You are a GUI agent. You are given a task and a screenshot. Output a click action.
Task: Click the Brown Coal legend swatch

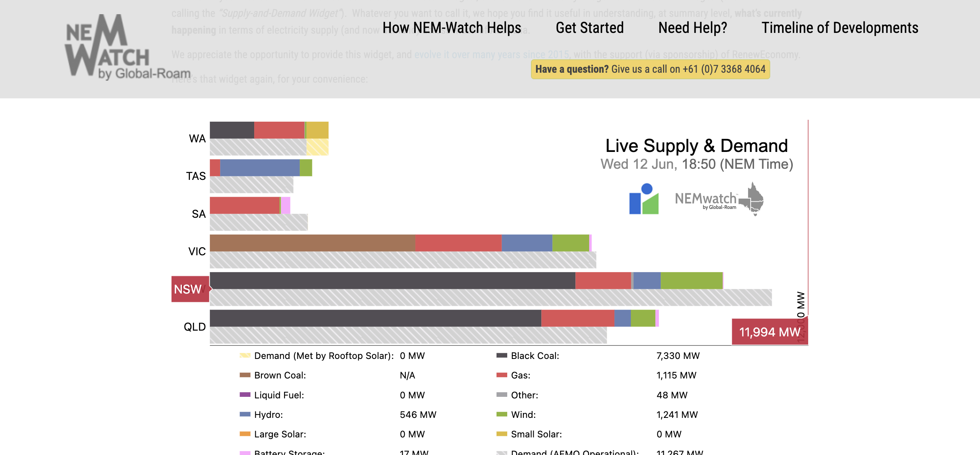tap(245, 375)
